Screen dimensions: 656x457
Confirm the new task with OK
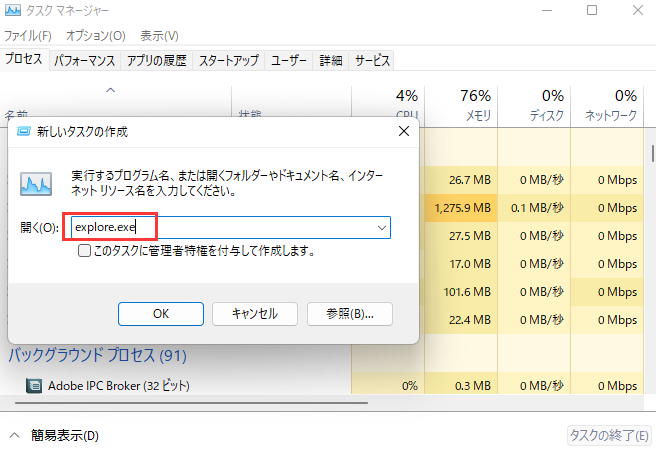[161, 314]
